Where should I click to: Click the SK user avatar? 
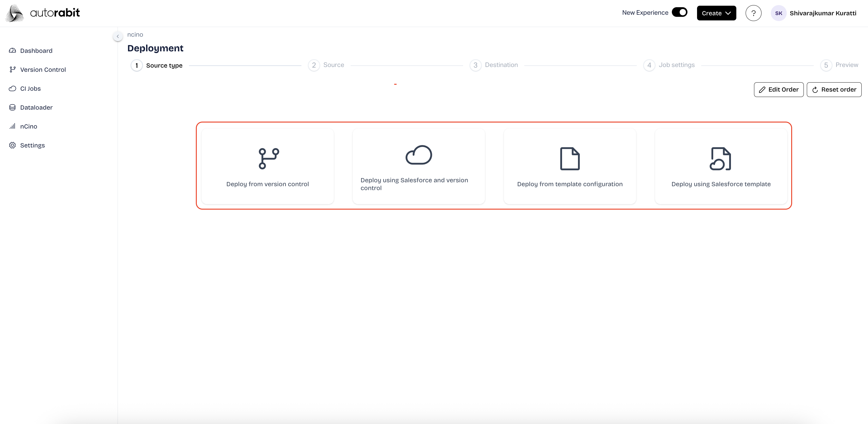pyautogui.click(x=778, y=13)
